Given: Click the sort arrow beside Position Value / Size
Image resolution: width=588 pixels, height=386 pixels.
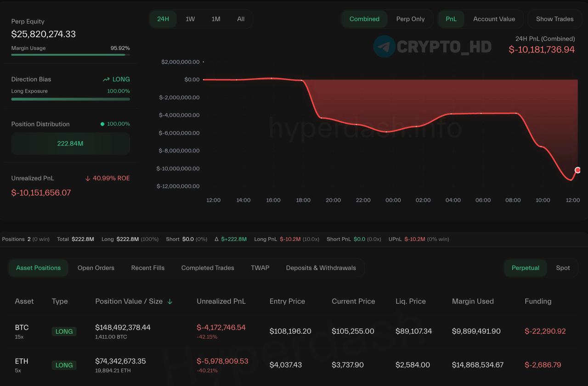Looking at the screenshot, I should (170, 302).
